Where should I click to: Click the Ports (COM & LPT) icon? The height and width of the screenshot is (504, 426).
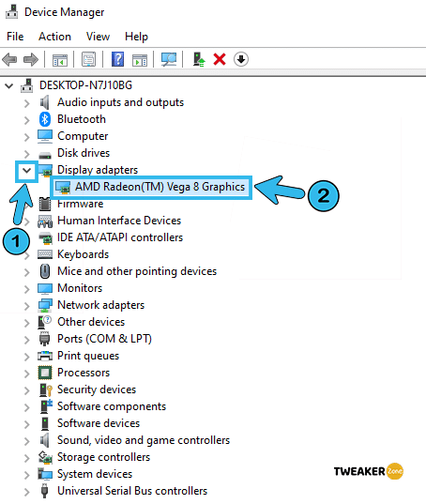tap(45, 339)
